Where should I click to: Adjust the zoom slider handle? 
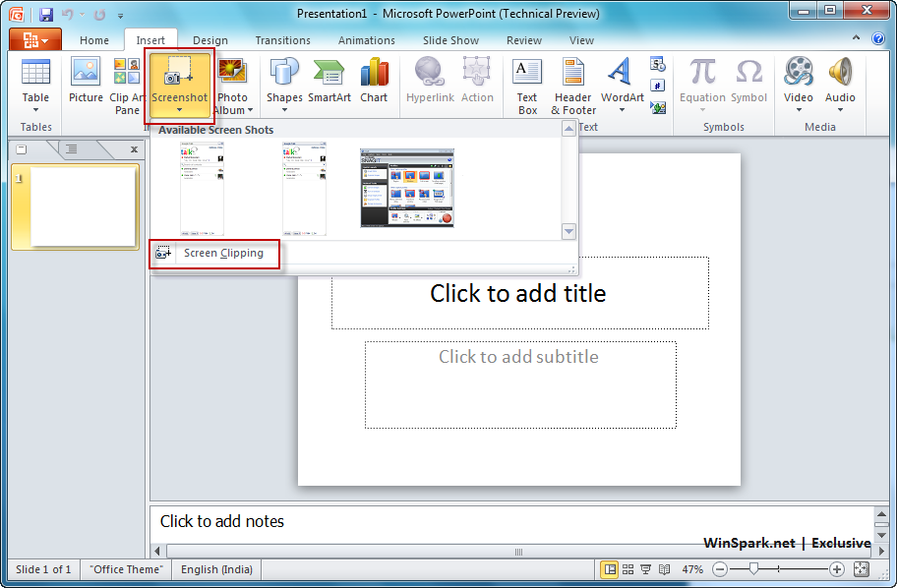[754, 568]
